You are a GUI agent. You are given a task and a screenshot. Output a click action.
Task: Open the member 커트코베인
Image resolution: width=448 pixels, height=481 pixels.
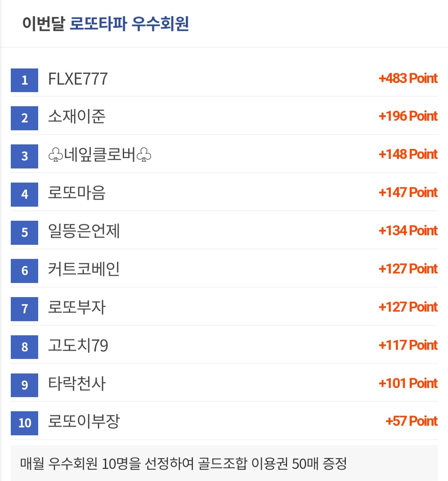coord(84,269)
